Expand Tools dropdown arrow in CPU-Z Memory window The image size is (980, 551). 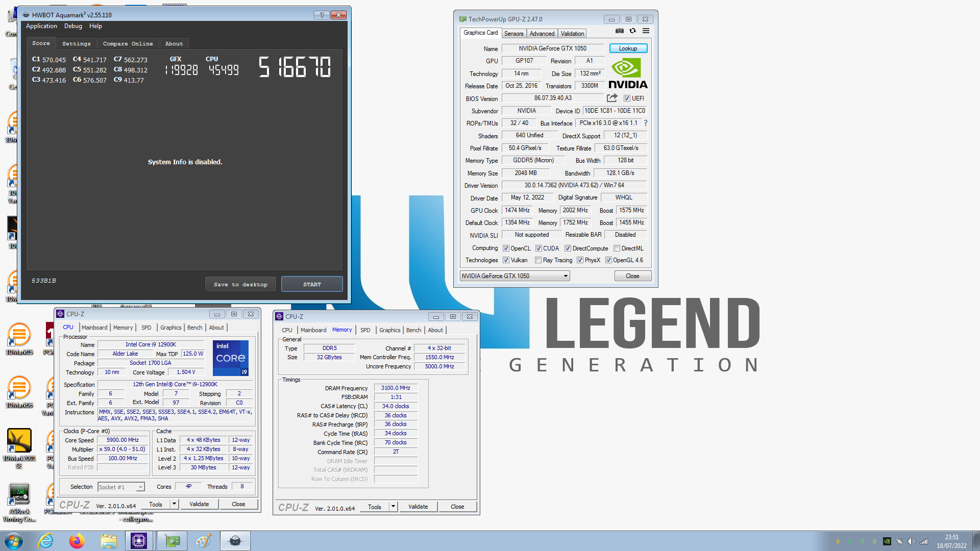pyautogui.click(x=393, y=507)
